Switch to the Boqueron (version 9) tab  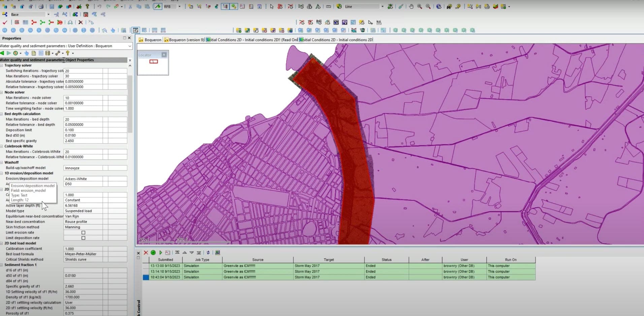(185, 39)
